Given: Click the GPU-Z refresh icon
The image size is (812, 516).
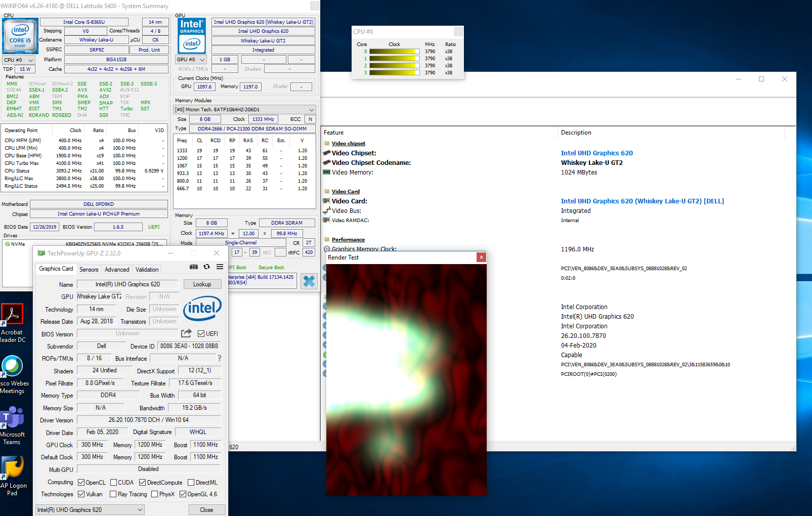Looking at the screenshot, I should click(206, 267).
